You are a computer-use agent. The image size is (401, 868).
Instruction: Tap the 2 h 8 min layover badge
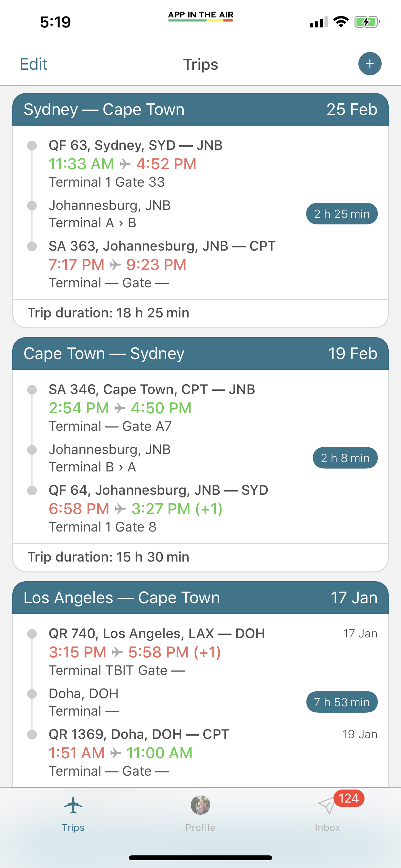coord(345,458)
